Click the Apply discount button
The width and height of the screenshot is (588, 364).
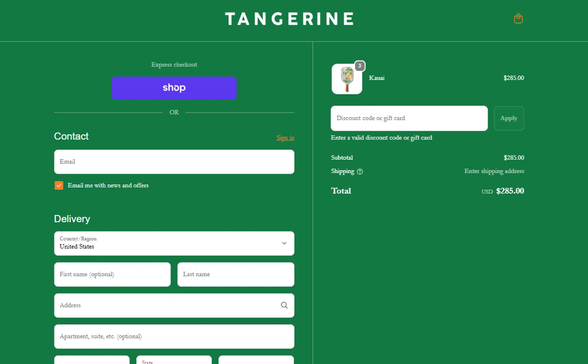[509, 118]
